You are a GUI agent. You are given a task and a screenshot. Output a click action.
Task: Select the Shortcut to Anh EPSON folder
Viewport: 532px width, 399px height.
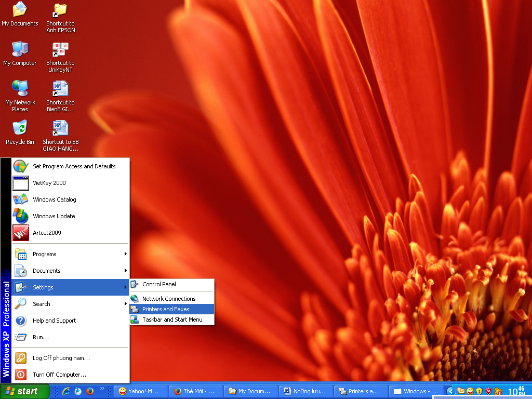(60, 18)
